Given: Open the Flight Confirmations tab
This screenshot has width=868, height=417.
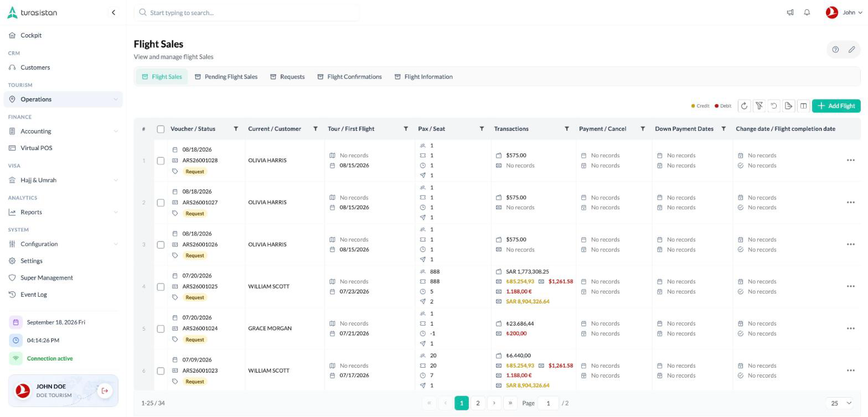Looking at the screenshot, I should pos(349,76).
